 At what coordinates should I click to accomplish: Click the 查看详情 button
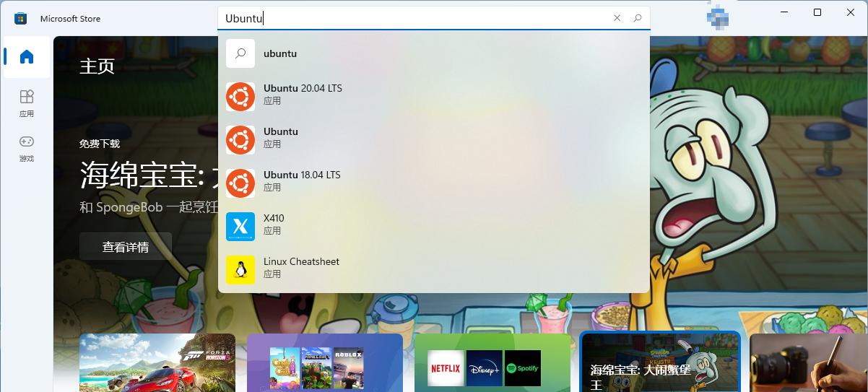(x=126, y=247)
